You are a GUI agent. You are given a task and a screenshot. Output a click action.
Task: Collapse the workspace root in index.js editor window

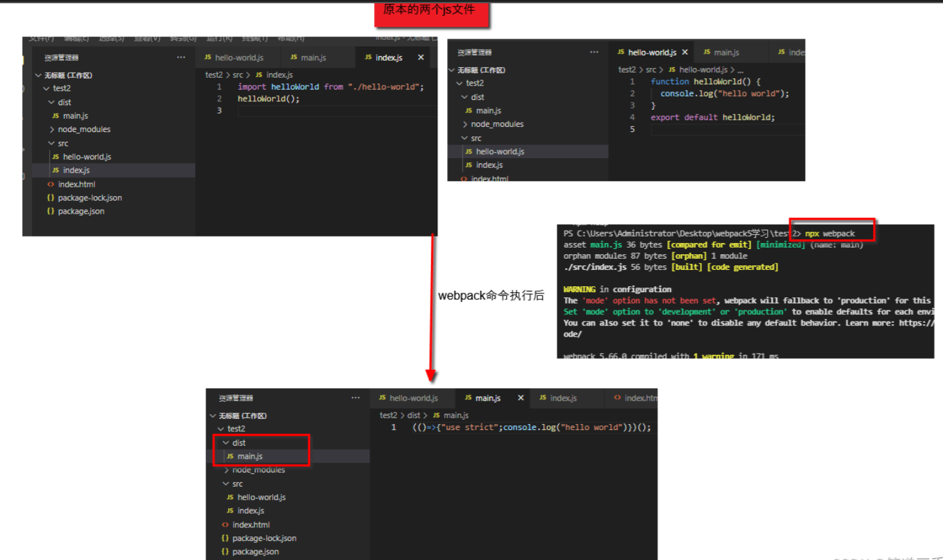click(x=39, y=75)
